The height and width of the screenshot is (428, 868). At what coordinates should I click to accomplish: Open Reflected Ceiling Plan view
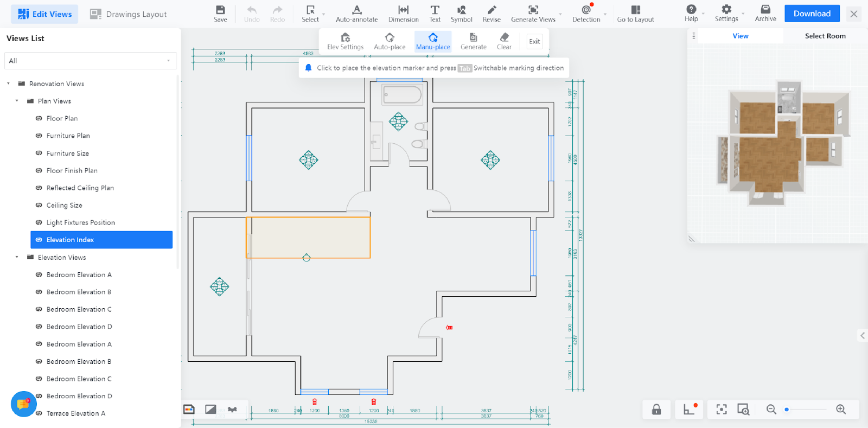[80, 188]
